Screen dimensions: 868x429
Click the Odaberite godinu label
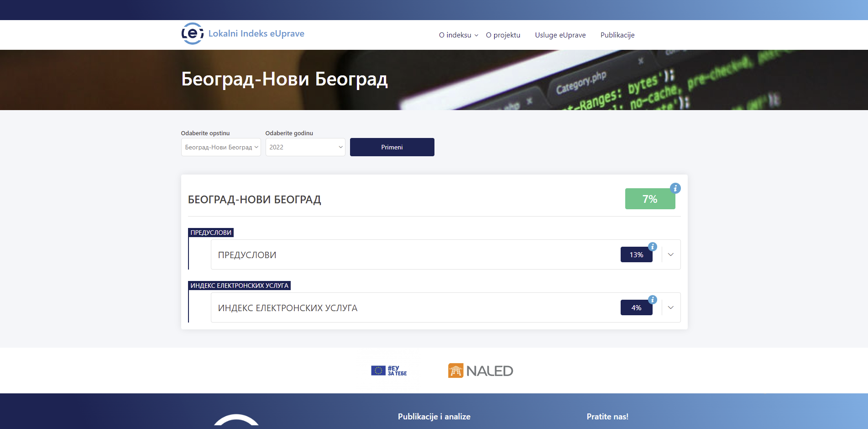pyautogui.click(x=289, y=133)
